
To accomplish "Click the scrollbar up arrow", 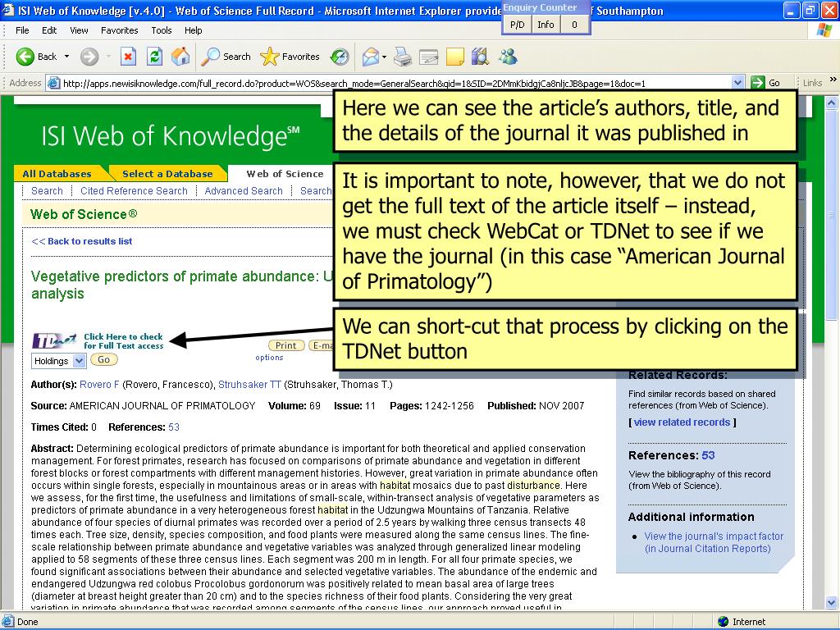I will pos(832,102).
